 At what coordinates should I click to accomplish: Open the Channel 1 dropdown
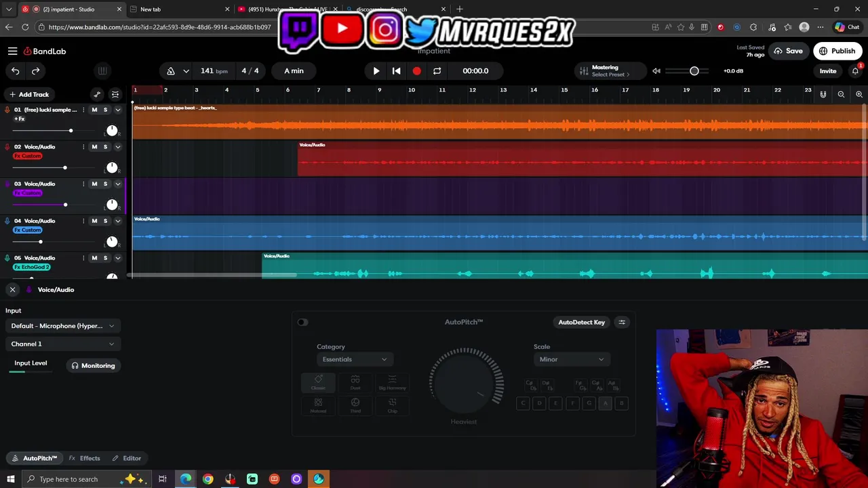pos(62,344)
